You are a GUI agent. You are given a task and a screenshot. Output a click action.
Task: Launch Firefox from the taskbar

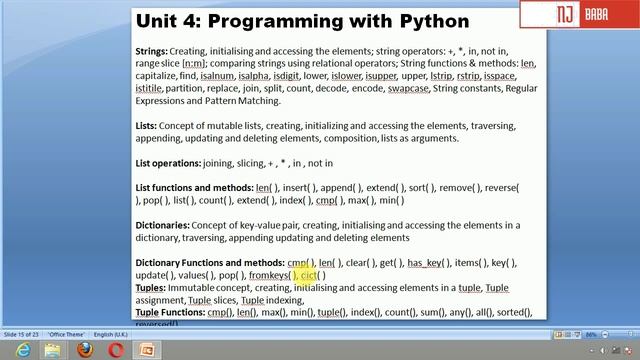85,350
